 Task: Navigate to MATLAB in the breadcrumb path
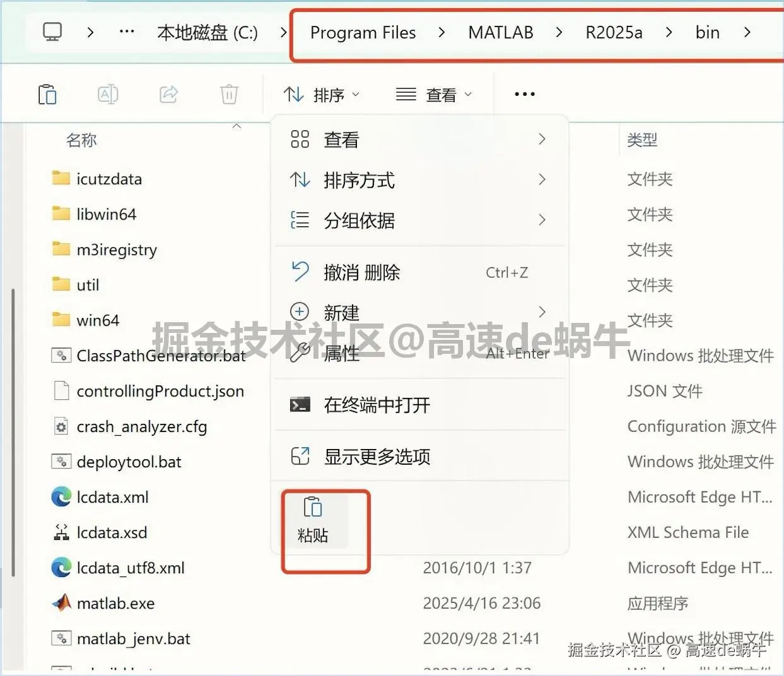[x=500, y=32]
